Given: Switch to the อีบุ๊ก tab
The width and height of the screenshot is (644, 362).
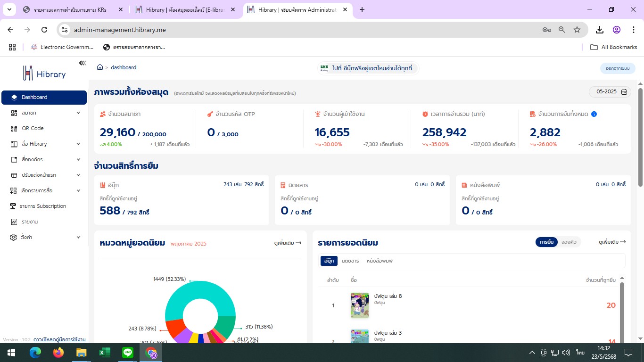Looking at the screenshot, I should click(329, 261).
